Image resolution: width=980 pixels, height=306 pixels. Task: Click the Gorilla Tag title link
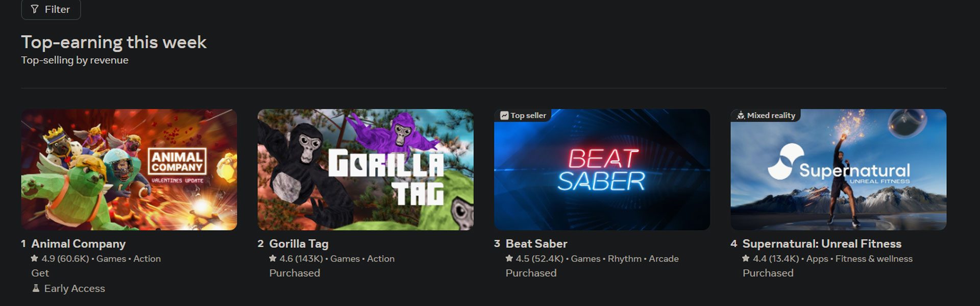tap(299, 244)
